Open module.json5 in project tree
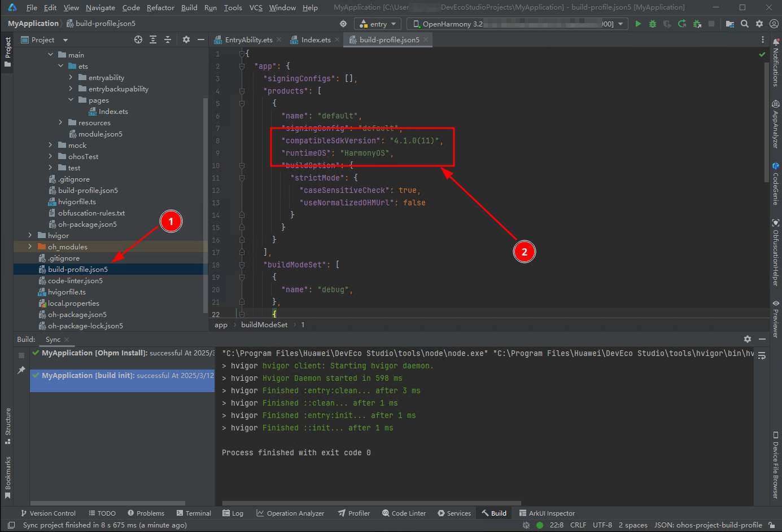This screenshot has height=532, width=782. click(x=100, y=134)
